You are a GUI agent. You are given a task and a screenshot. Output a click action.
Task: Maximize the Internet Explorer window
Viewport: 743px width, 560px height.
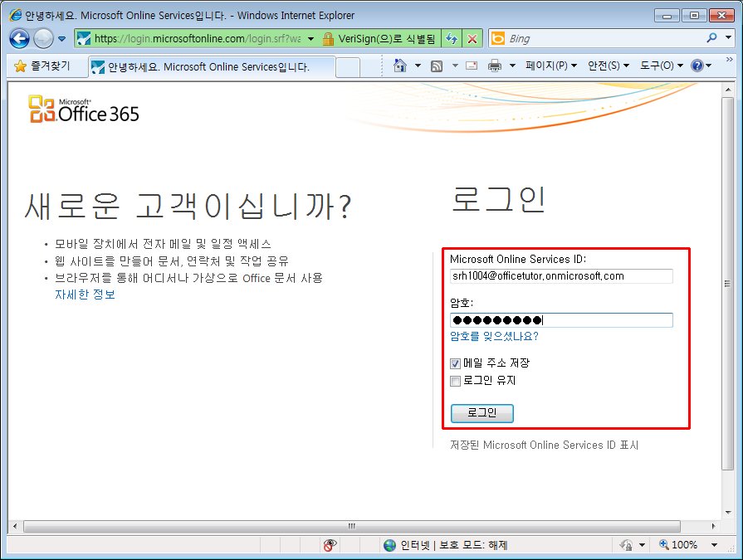pyautogui.click(x=694, y=16)
